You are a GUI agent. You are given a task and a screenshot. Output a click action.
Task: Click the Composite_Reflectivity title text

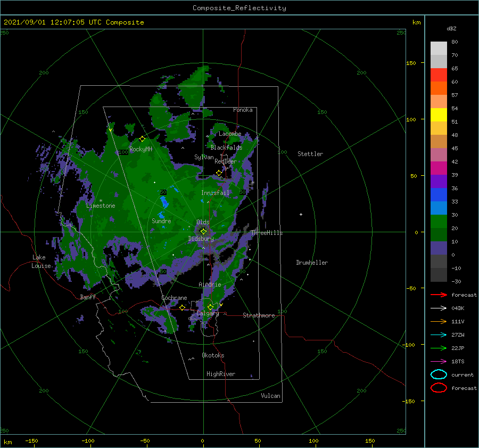click(x=239, y=8)
